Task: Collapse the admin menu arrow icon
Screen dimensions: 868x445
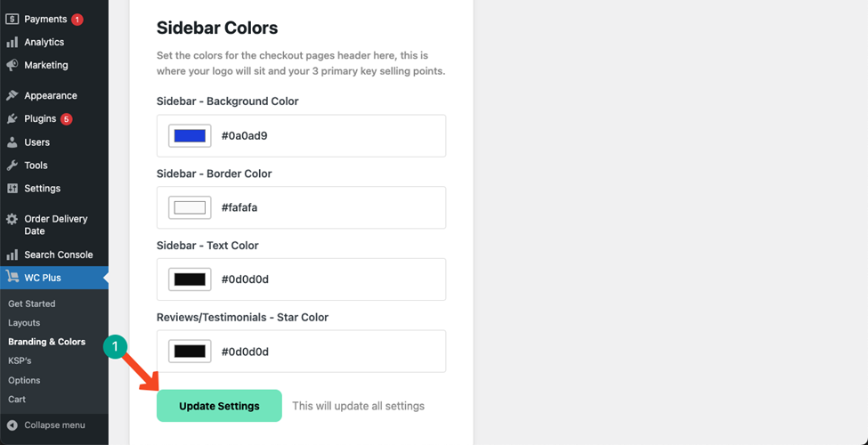Action: click(x=12, y=425)
